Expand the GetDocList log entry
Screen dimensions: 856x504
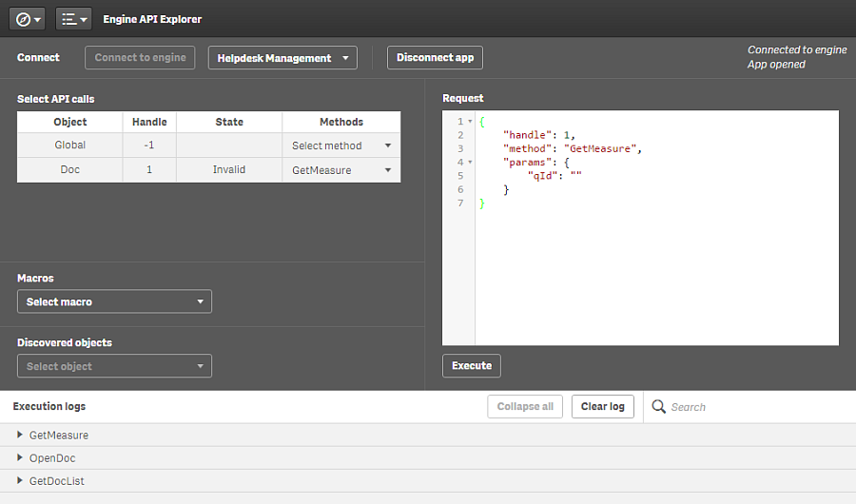coord(20,480)
